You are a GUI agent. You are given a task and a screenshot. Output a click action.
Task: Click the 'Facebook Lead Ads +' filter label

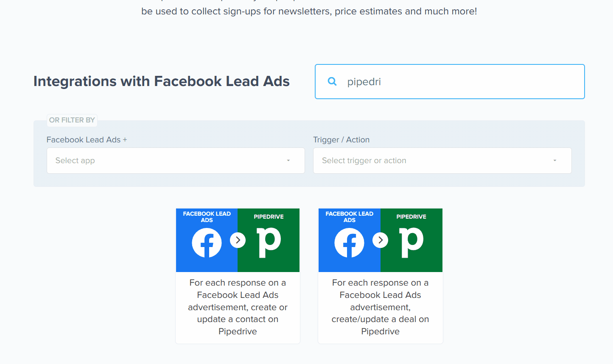click(87, 140)
